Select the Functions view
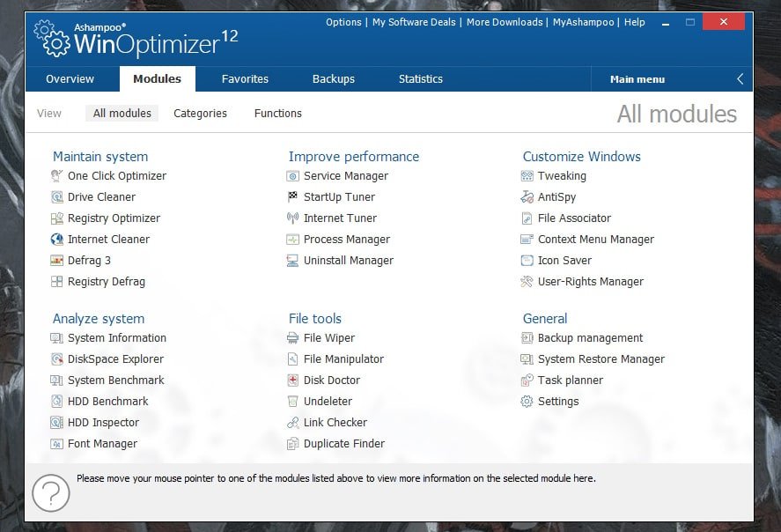Screen dimensions: 781x532 278,114
